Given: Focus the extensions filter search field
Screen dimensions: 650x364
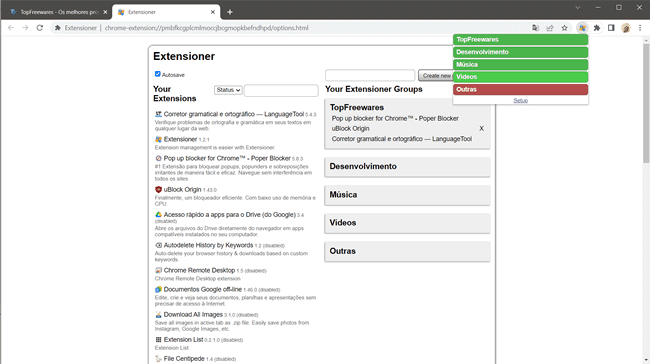Looking at the screenshot, I should [x=281, y=90].
